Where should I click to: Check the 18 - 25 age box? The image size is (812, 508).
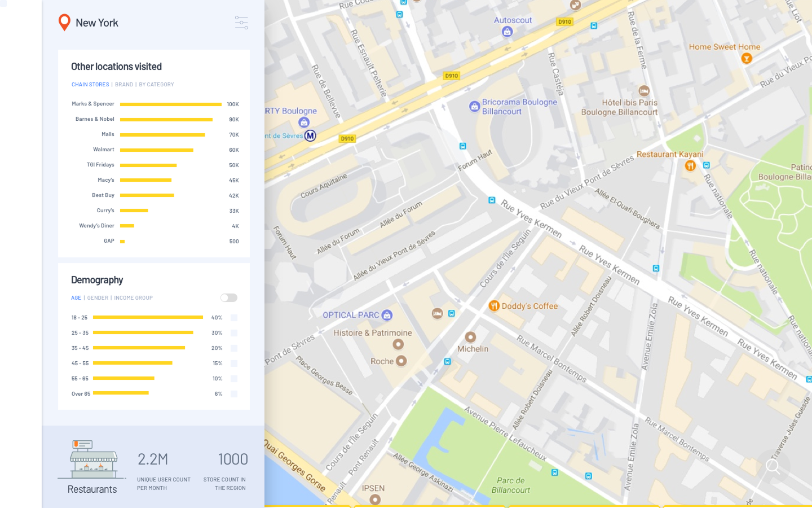(234, 318)
